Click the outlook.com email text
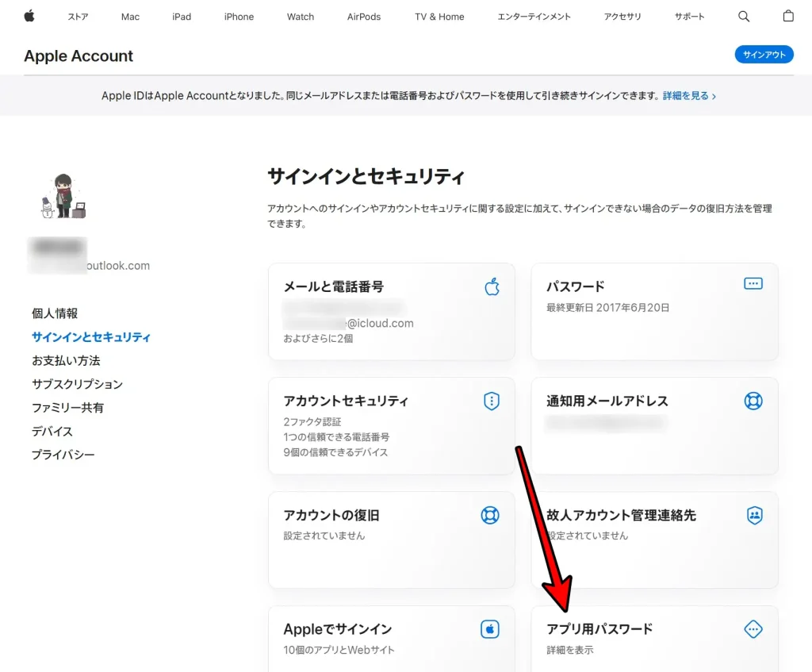Image resolution: width=812 pixels, height=672 pixels. (118, 265)
